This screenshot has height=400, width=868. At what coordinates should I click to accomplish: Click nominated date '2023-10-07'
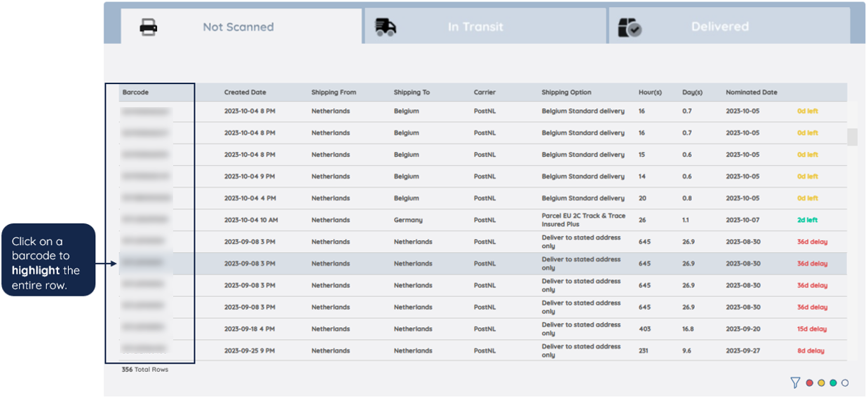pyautogui.click(x=742, y=220)
